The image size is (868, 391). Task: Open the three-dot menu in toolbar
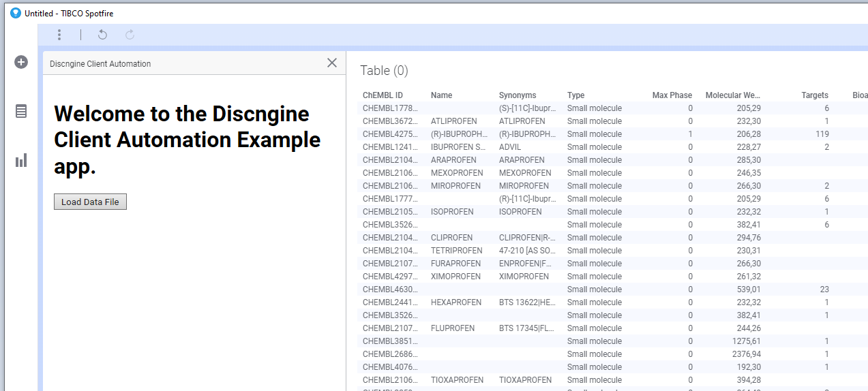pos(60,35)
